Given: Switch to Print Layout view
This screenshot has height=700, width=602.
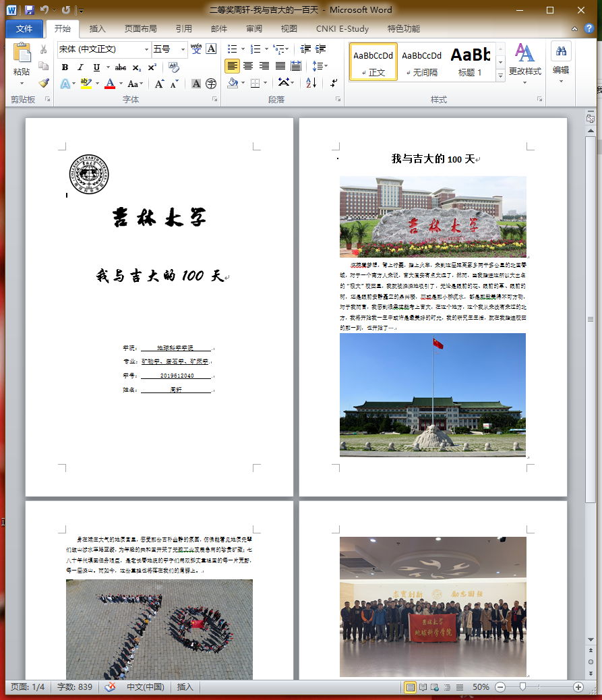Looking at the screenshot, I should [410, 687].
